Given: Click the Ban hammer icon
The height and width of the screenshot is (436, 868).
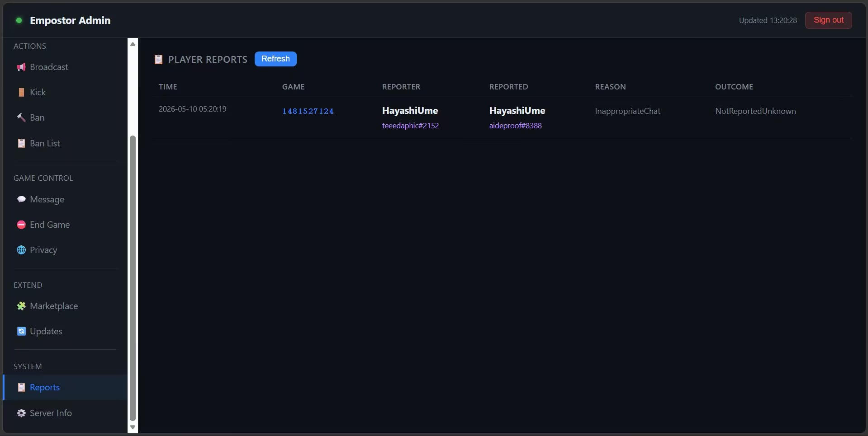Looking at the screenshot, I should (x=21, y=118).
